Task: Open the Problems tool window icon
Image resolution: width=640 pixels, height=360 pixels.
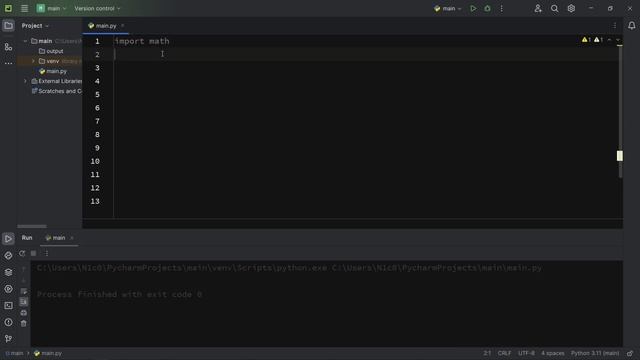Action: [8, 322]
